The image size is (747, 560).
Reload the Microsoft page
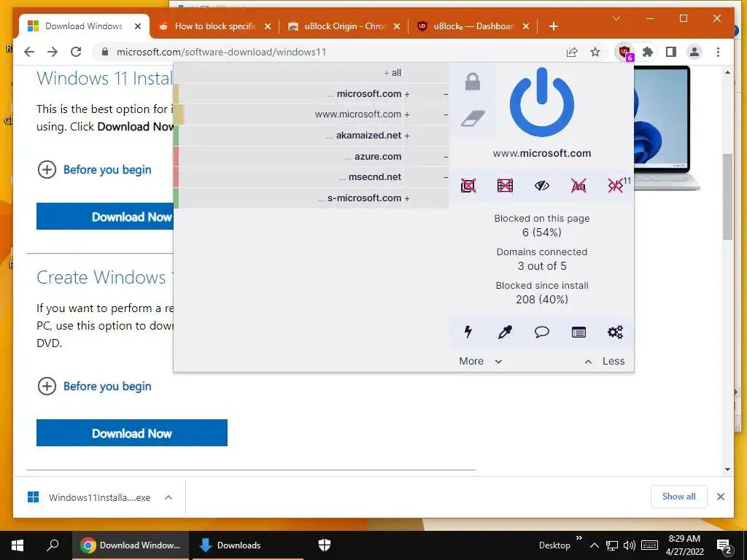[x=76, y=52]
